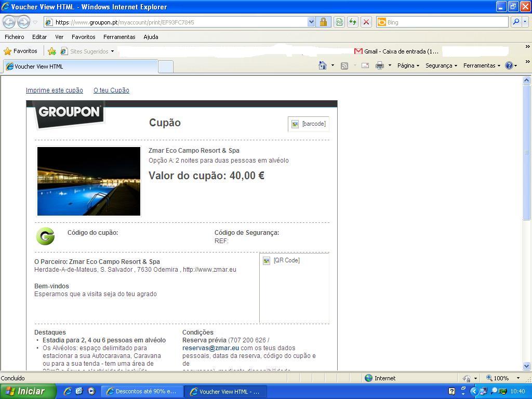Click the Read Mail envelope icon
532x399 pixels.
point(365,66)
